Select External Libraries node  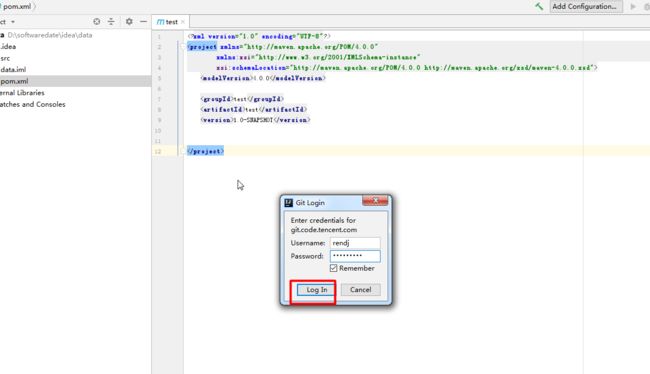(22, 93)
